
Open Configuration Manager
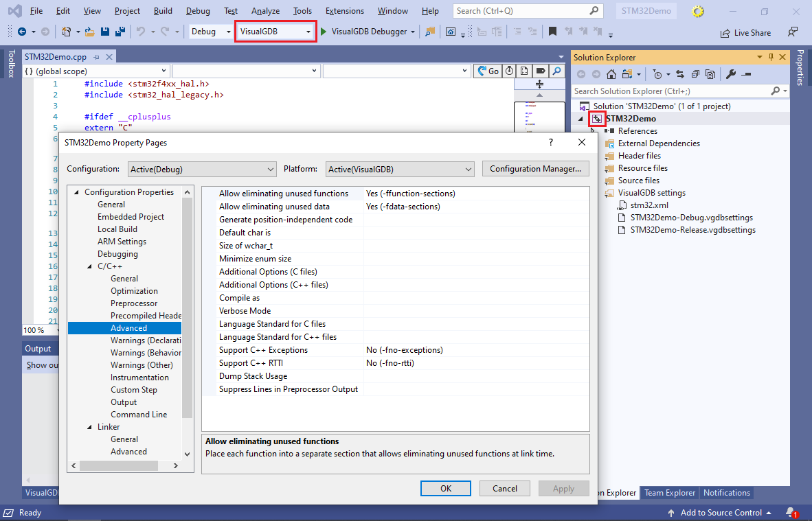pos(535,169)
